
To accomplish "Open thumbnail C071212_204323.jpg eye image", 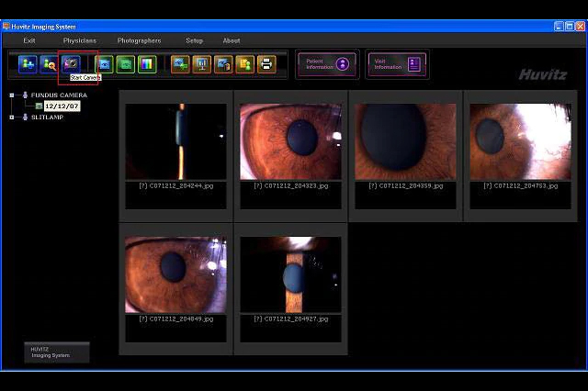I will [x=290, y=141].
